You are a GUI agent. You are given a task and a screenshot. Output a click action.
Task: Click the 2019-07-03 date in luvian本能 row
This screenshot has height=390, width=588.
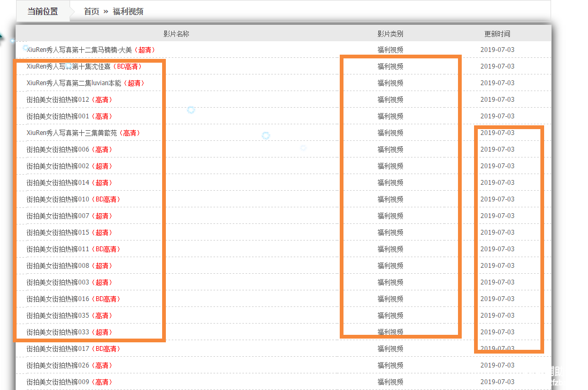coord(497,82)
